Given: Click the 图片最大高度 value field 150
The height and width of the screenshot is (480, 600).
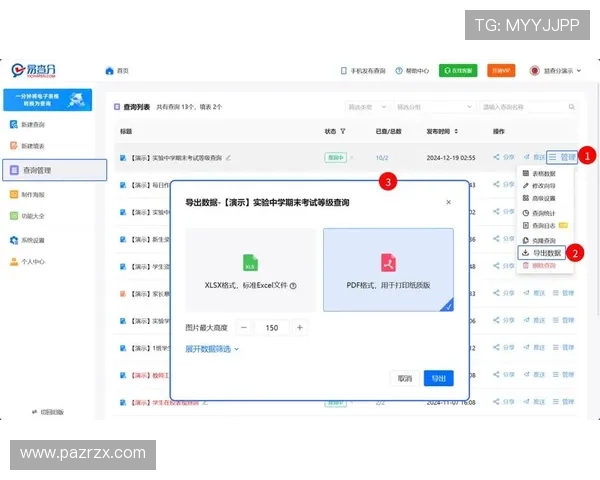Looking at the screenshot, I should pos(272,328).
